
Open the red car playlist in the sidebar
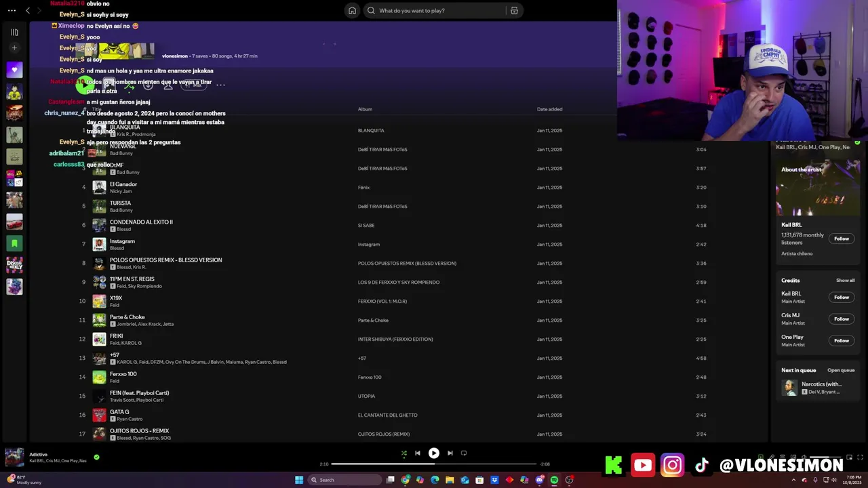pos(14,221)
